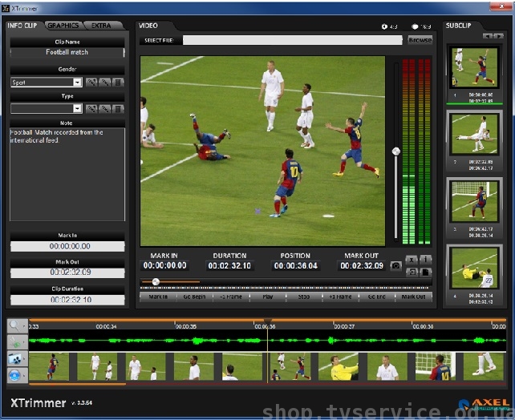Viewport: 515px width, 420px height.
Task: Click the first edit icon beside Gender dropdown
Action: point(91,83)
